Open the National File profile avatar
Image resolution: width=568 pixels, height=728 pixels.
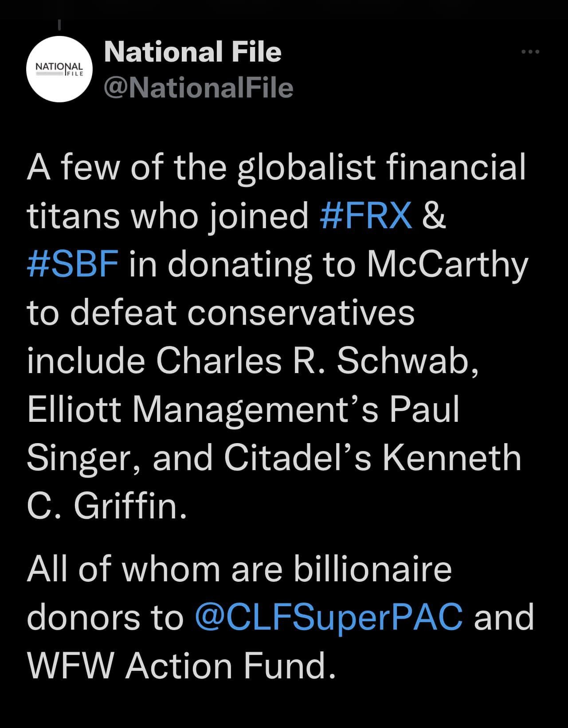(x=60, y=70)
